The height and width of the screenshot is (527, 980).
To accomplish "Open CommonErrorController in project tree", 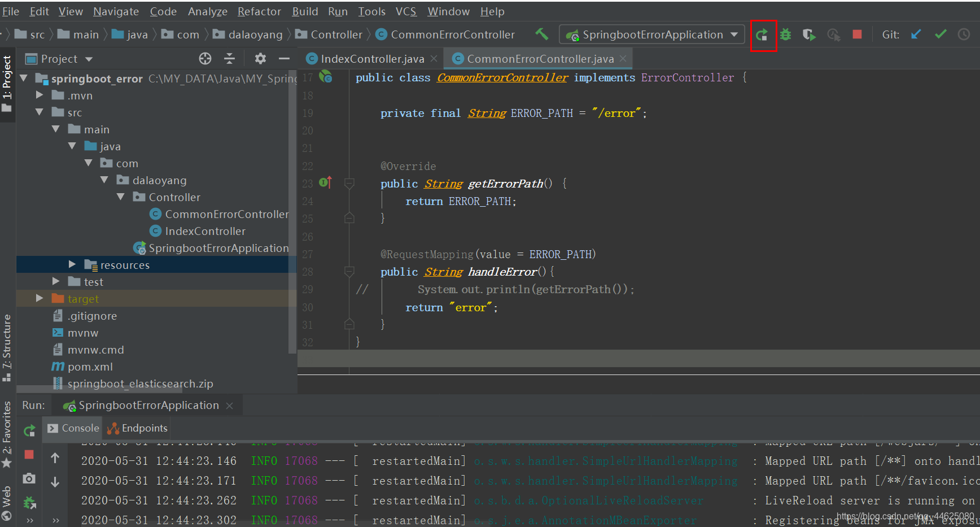I will pyautogui.click(x=219, y=214).
